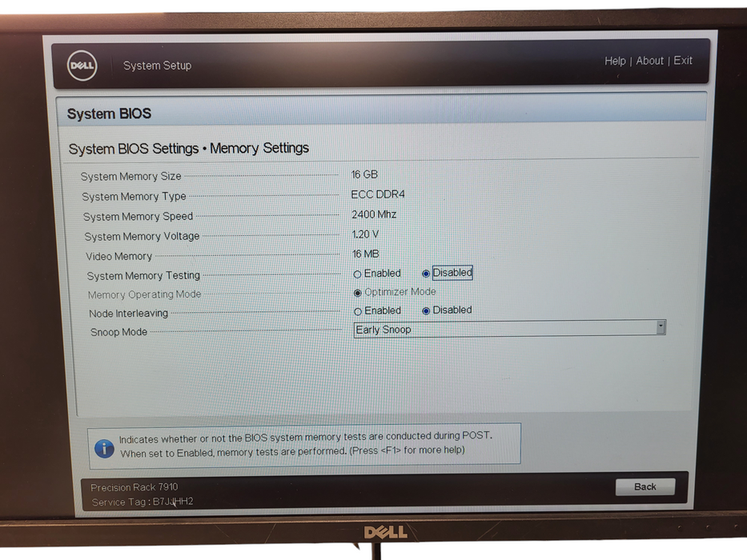Click System Memory Size value 16 GB

pos(364,174)
